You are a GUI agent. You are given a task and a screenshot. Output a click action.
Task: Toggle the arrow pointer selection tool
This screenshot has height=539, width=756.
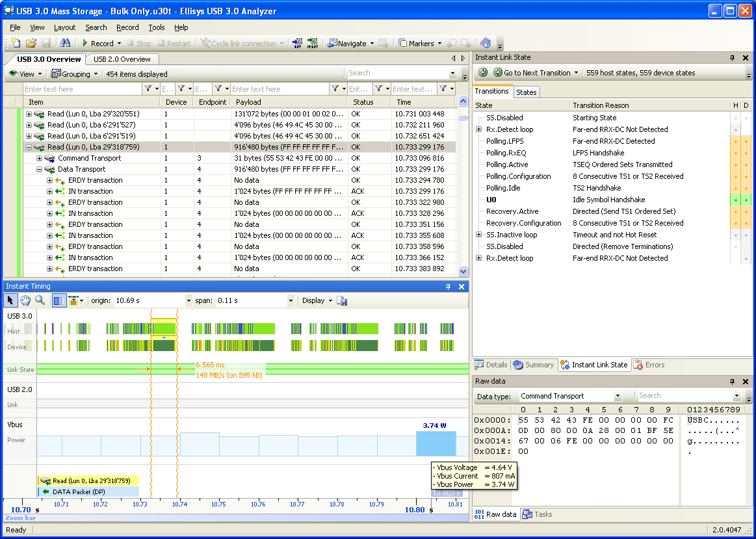10,300
